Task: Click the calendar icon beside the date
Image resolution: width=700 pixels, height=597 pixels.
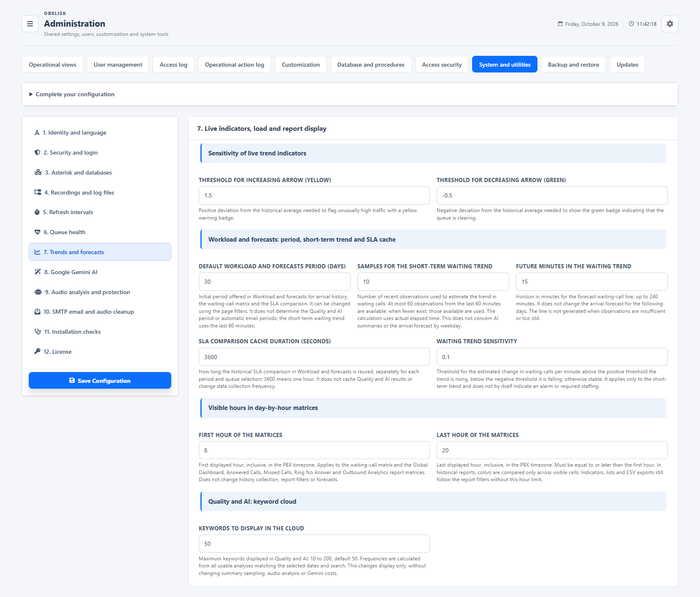Action: (560, 24)
